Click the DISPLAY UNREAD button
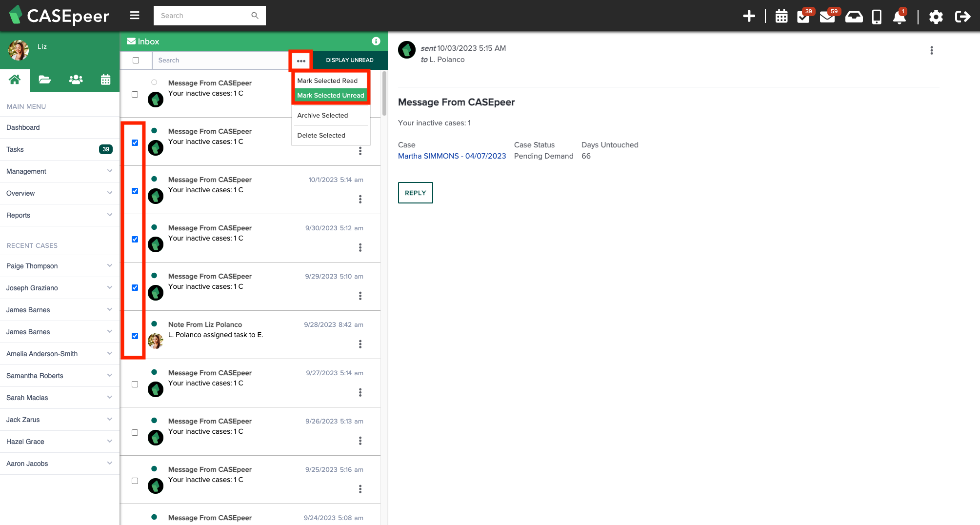980x525 pixels. coord(350,61)
